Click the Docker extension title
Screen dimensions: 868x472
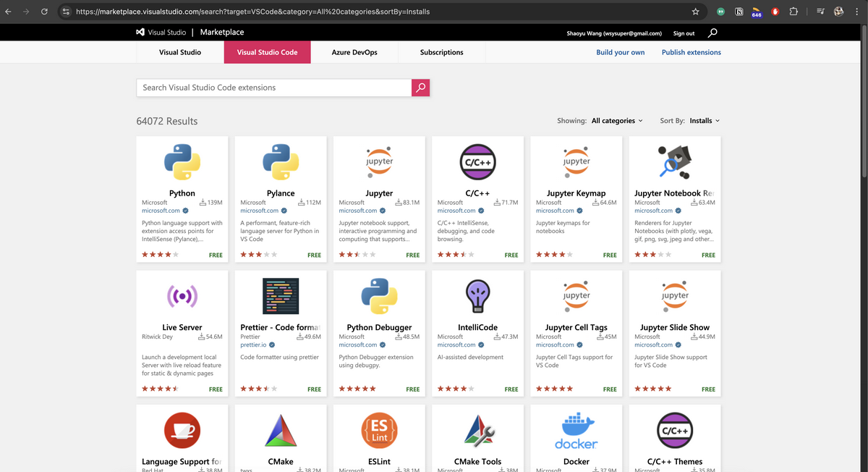point(576,462)
